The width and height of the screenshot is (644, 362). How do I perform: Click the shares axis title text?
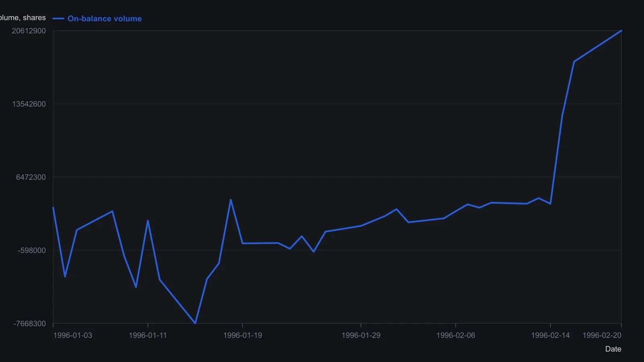[x=23, y=18]
